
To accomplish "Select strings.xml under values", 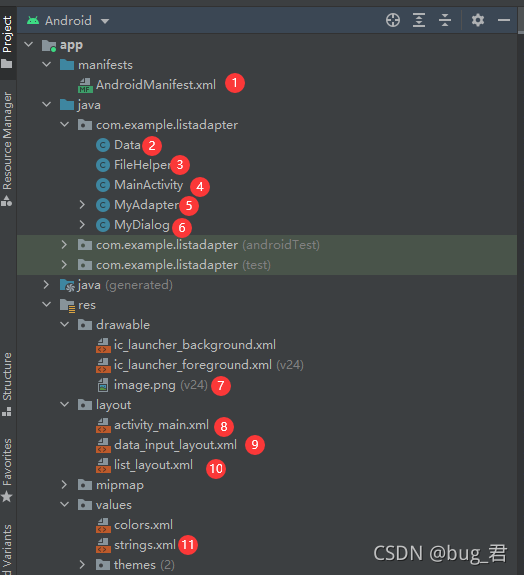I will click(145, 545).
